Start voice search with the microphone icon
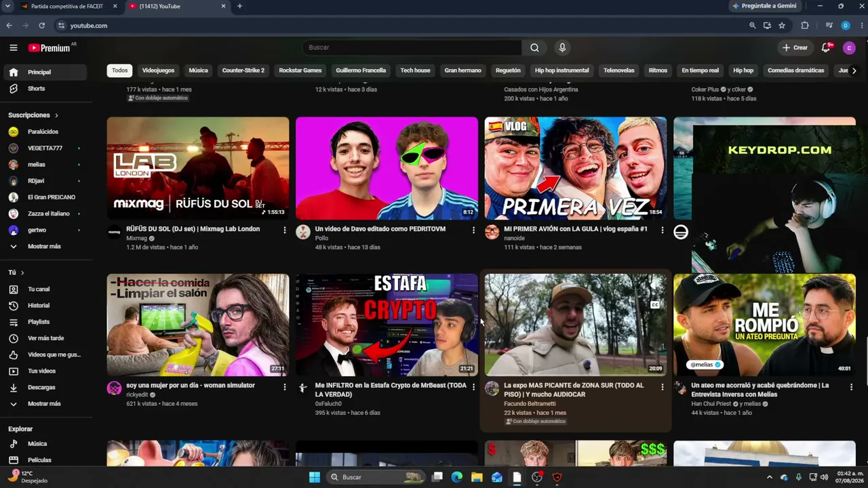Screen dimensions: 868x488 562,47
